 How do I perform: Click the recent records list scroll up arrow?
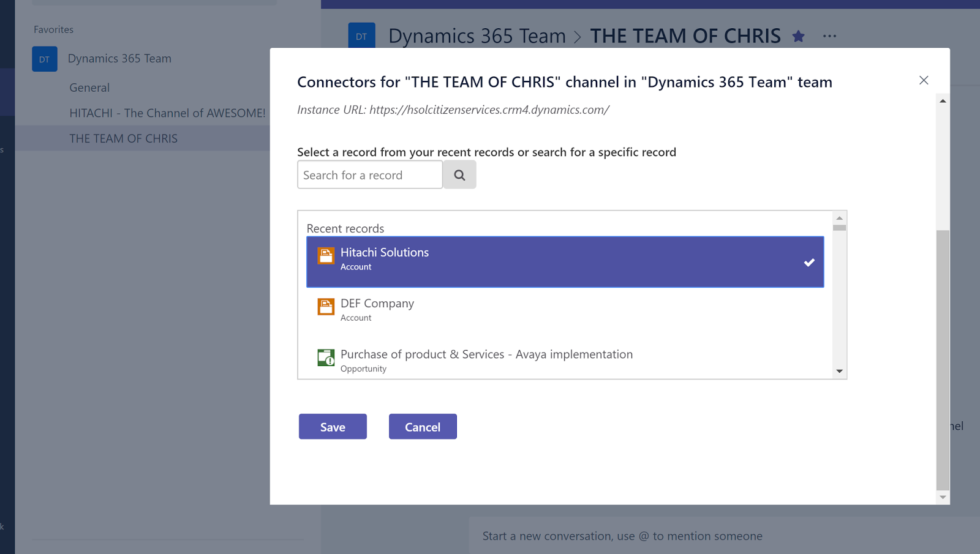click(840, 218)
